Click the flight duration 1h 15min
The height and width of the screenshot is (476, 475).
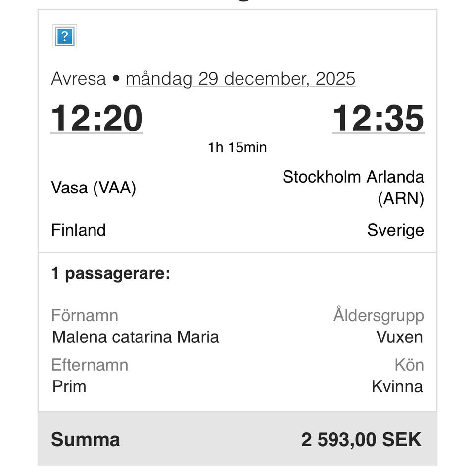click(237, 147)
